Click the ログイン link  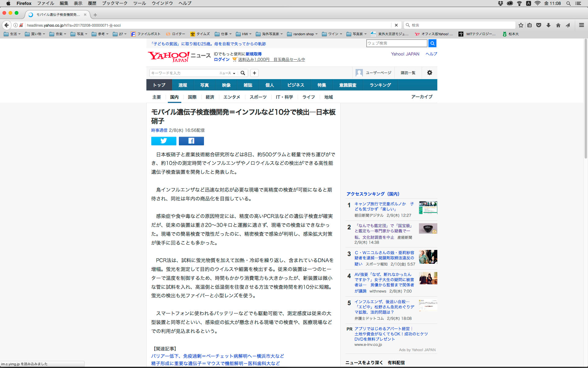pos(222,59)
